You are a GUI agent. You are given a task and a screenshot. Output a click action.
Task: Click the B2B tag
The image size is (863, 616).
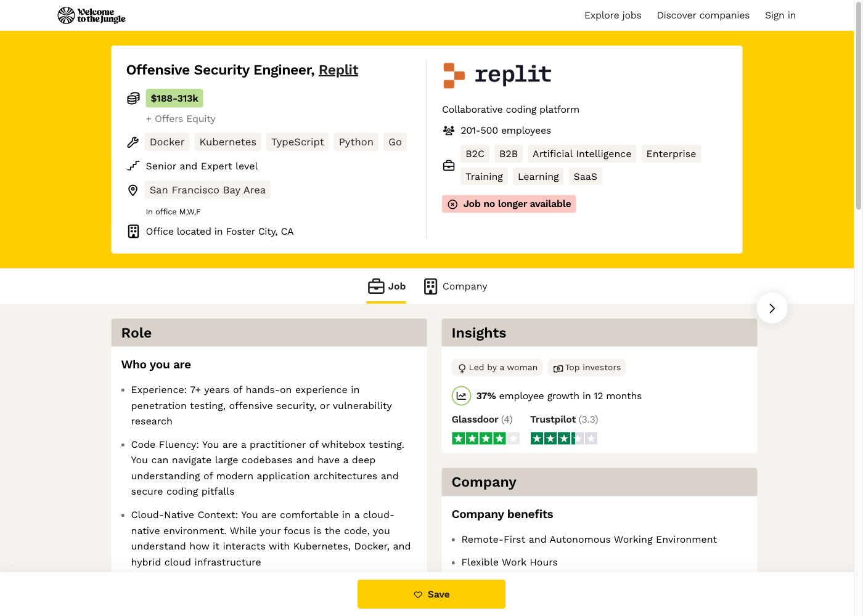click(x=509, y=154)
